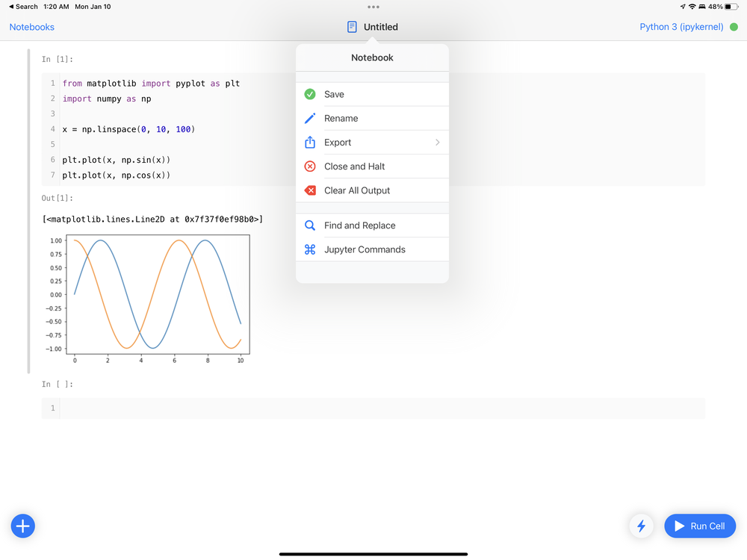
Task: Click the red Close and Halt icon
Action: [310, 167]
